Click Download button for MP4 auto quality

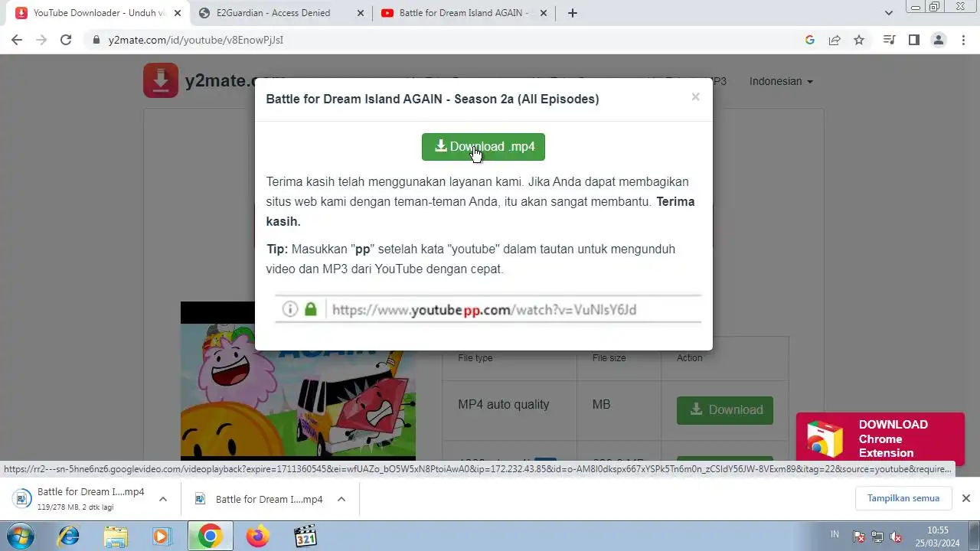[x=725, y=410]
